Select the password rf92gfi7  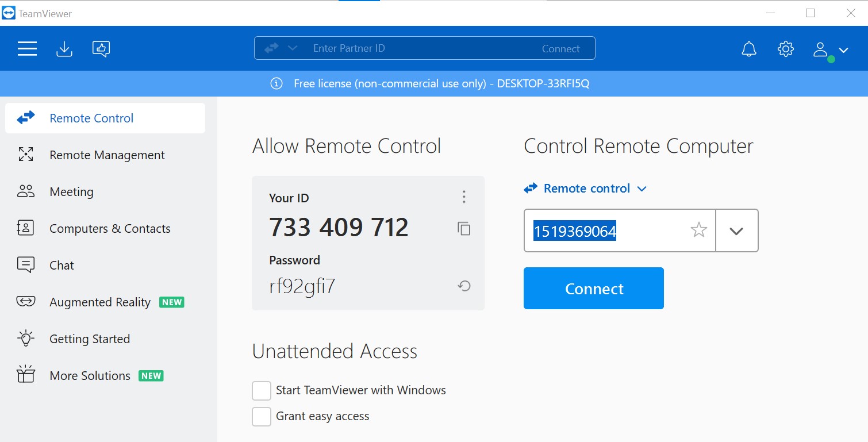(302, 286)
